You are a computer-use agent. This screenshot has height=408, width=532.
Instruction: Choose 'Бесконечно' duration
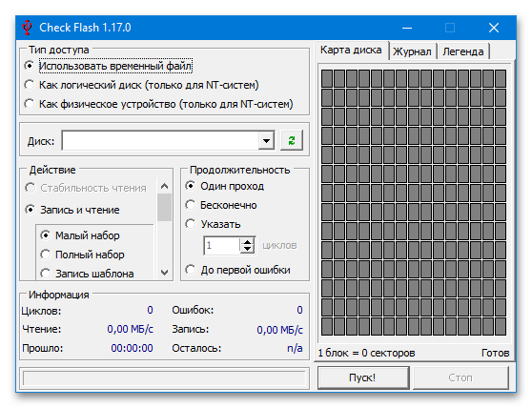(191, 205)
